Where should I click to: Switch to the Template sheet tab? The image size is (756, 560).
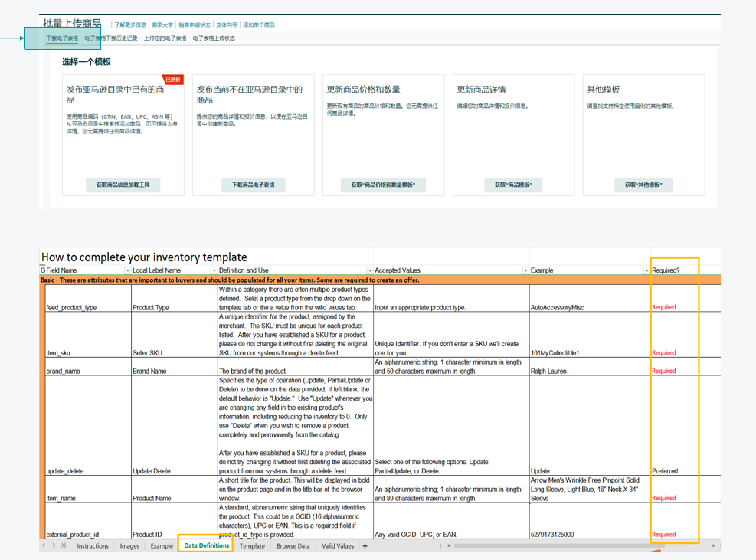click(x=252, y=546)
